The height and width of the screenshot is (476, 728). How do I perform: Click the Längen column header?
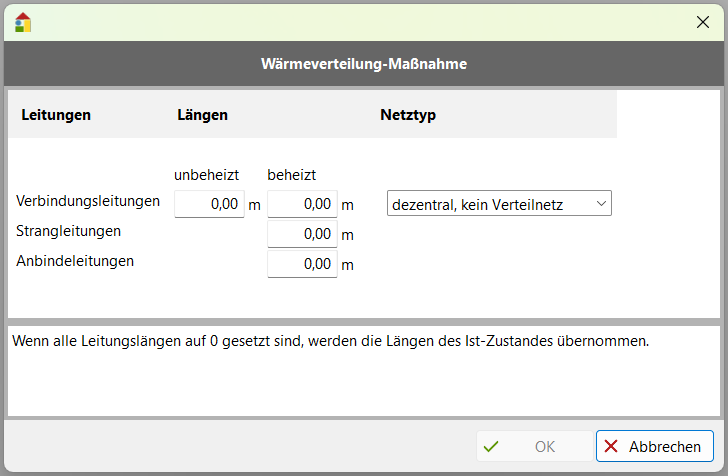202,115
